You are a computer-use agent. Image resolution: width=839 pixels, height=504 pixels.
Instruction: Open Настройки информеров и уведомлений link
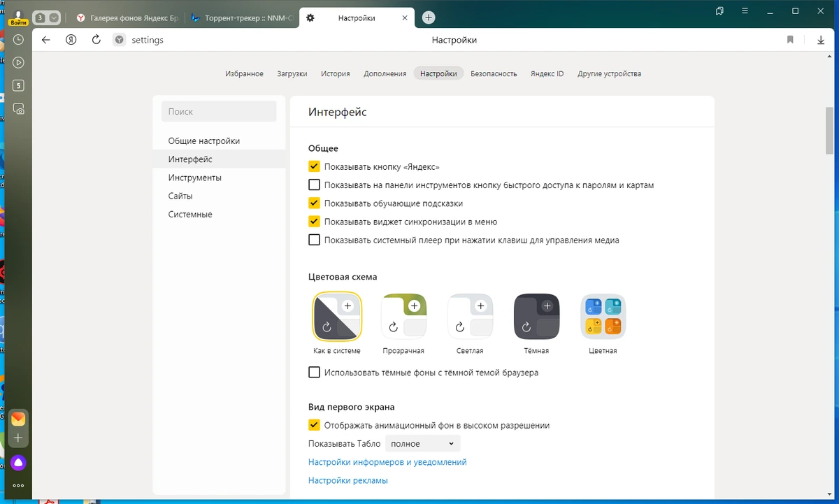pos(387,462)
